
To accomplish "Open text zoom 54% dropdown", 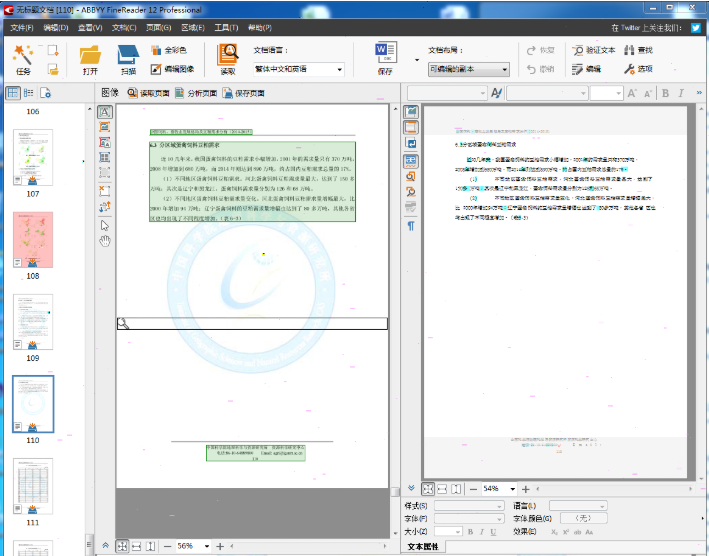I will [513, 489].
